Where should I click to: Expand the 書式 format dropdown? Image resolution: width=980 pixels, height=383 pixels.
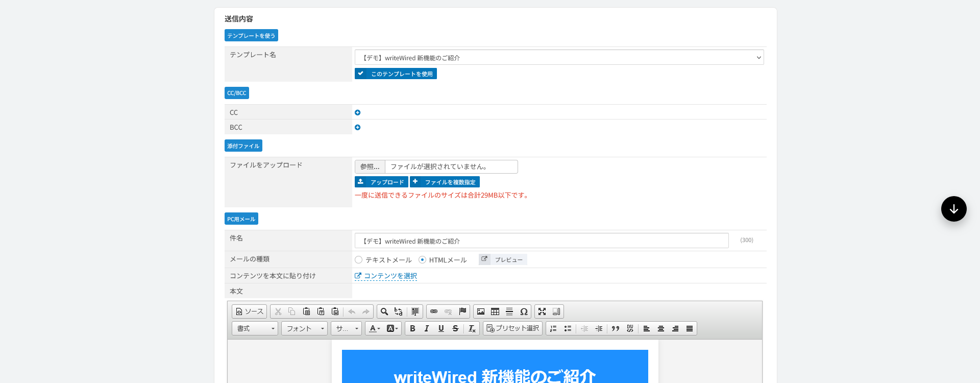(255, 328)
